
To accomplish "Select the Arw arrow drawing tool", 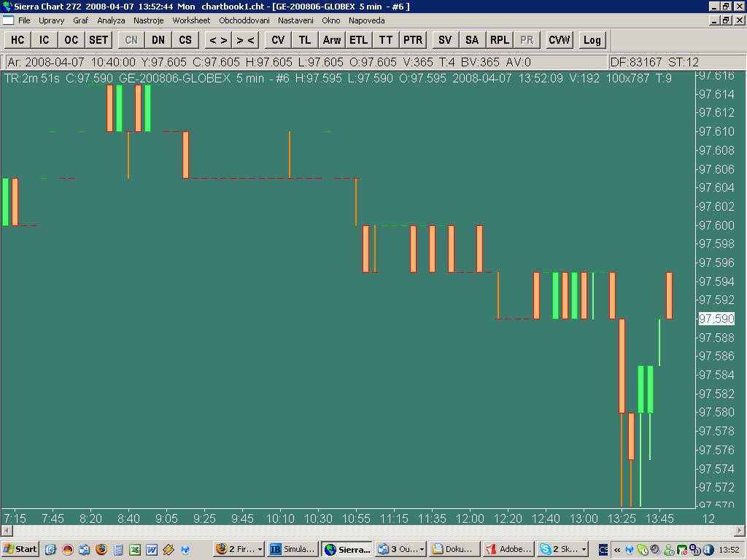I will point(332,40).
